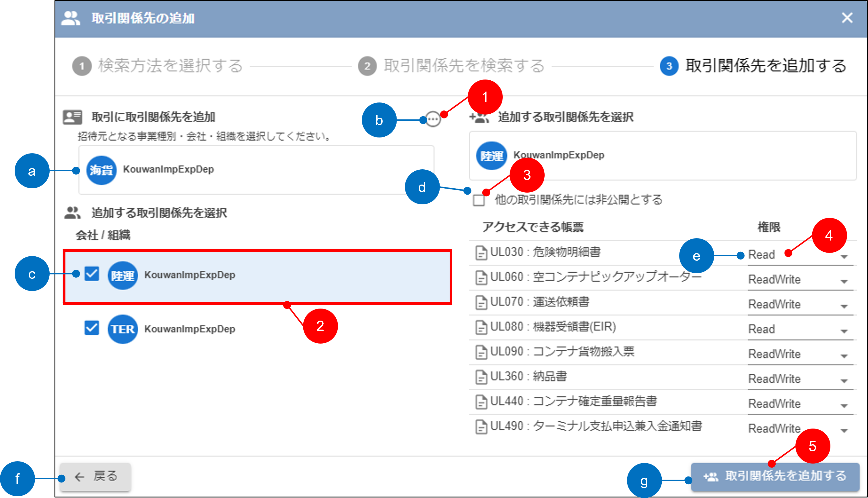The width and height of the screenshot is (868, 498).
Task: Uncheck the TER KouwanImpExpDep checkbox
Action: coord(92,328)
